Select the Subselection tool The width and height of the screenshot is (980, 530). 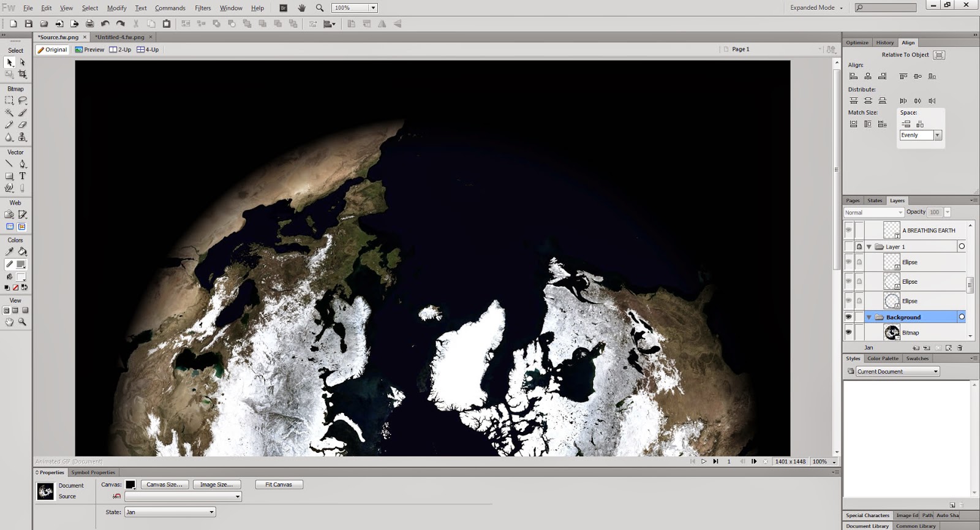coord(22,62)
